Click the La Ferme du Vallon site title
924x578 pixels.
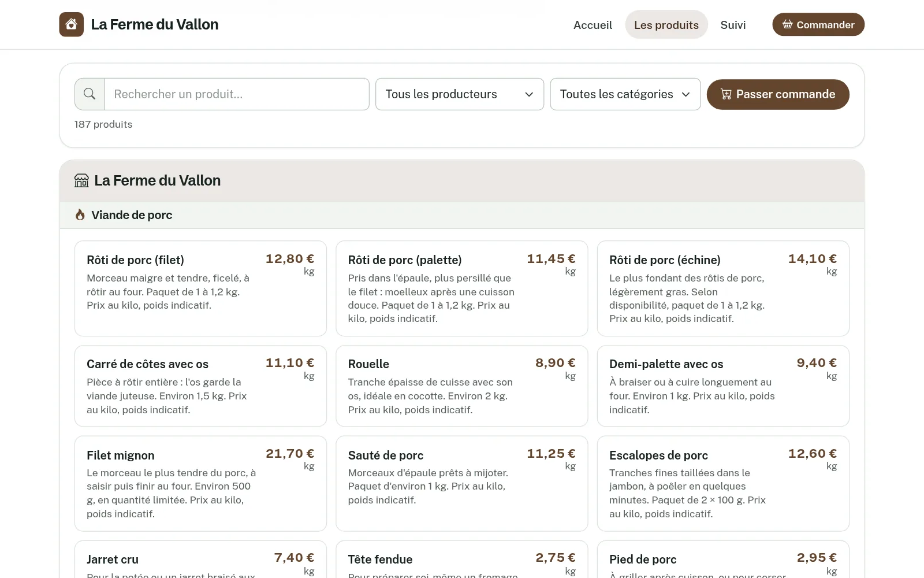(155, 24)
